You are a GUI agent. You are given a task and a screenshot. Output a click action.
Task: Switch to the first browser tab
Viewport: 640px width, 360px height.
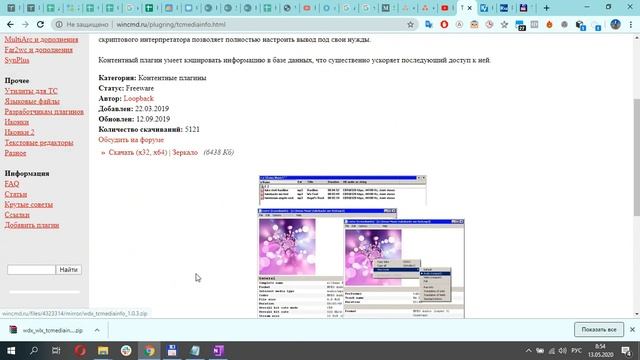coord(12,8)
